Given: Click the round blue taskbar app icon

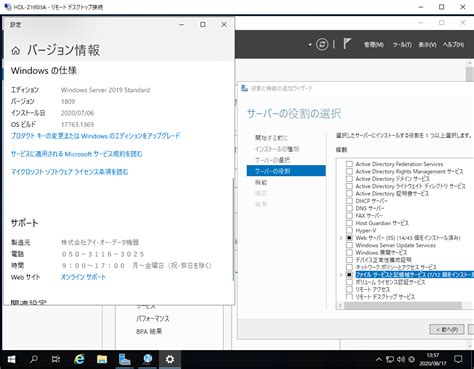Looking at the screenshot, I should 148,359.
